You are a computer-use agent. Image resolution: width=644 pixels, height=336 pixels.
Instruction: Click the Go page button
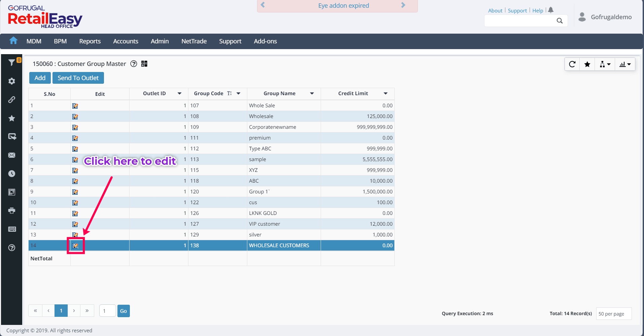pyautogui.click(x=123, y=311)
